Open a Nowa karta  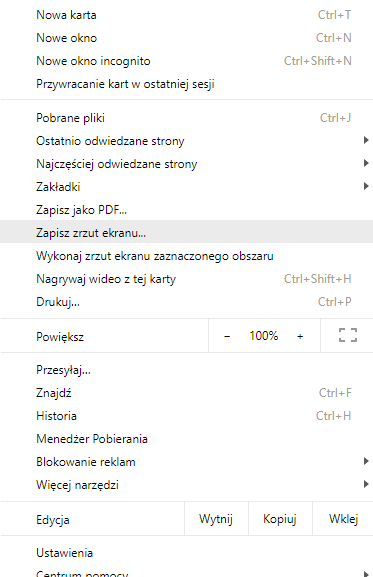(186, 15)
